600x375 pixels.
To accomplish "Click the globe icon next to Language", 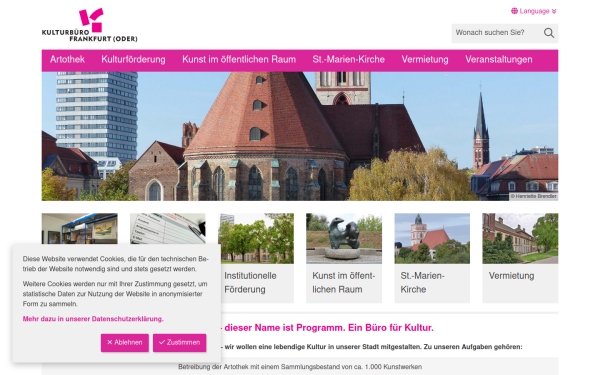I will tap(514, 11).
